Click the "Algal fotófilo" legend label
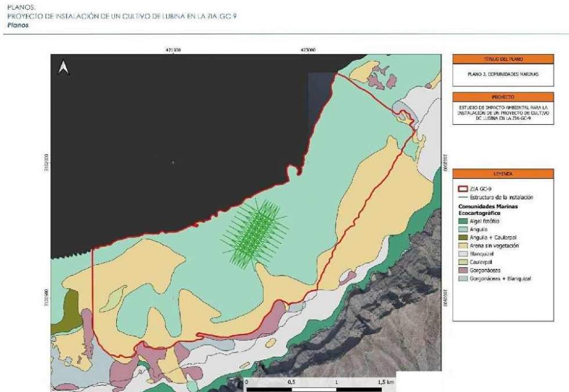Viewport: 569px width, 392px height. (x=484, y=221)
